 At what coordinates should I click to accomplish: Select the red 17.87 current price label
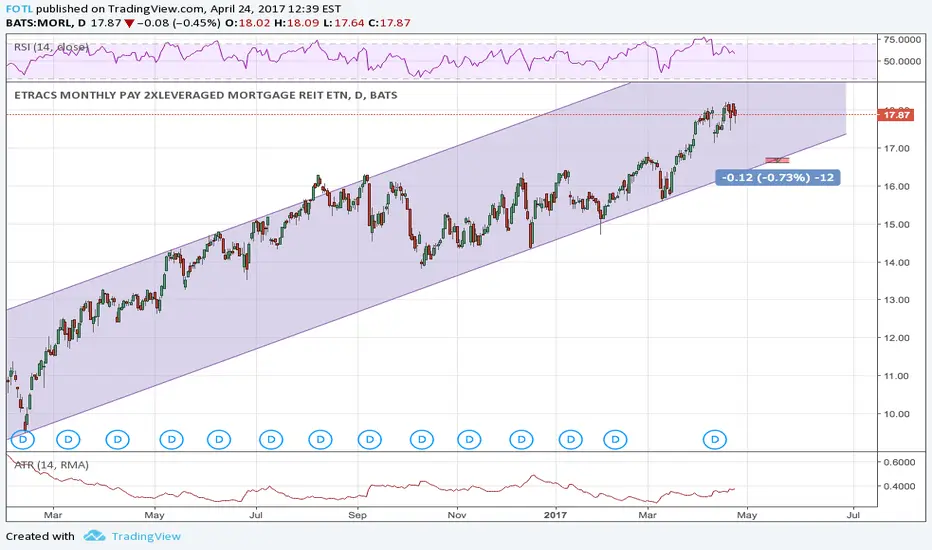tap(896, 115)
